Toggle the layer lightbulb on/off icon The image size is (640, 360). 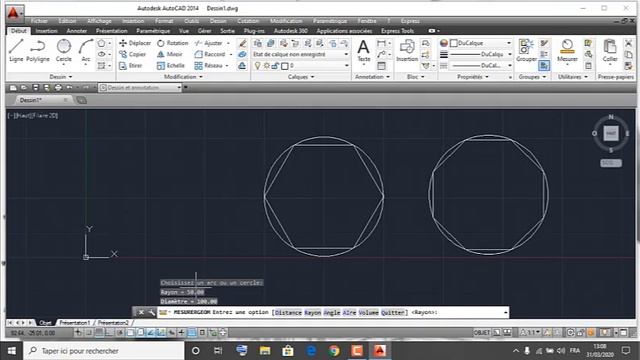pos(257,66)
